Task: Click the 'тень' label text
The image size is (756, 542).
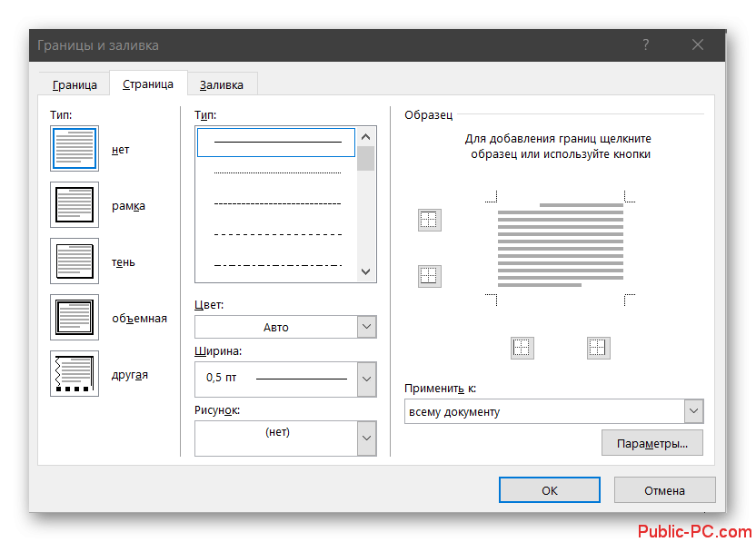Action: [x=124, y=262]
